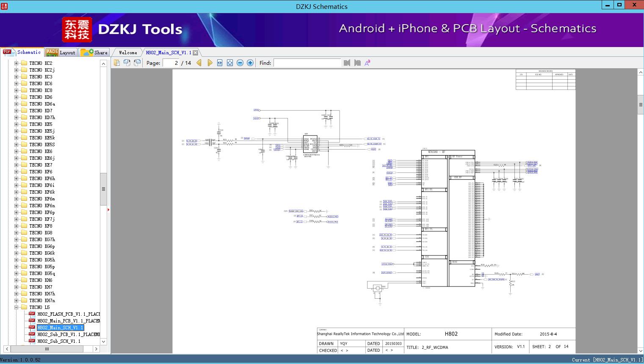Zoom out with the minus icon

[x=240, y=63]
